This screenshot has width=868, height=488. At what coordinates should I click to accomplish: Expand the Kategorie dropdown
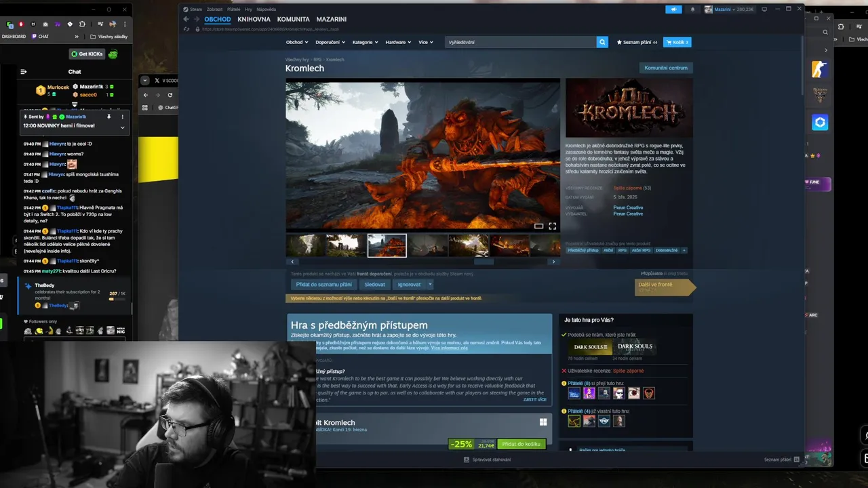pos(366,42)
